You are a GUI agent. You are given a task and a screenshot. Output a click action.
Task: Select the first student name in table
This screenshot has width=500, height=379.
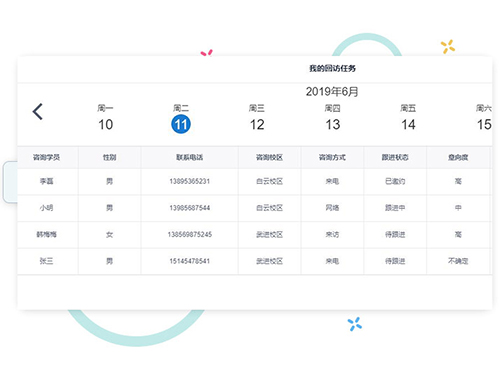point(46,181)
